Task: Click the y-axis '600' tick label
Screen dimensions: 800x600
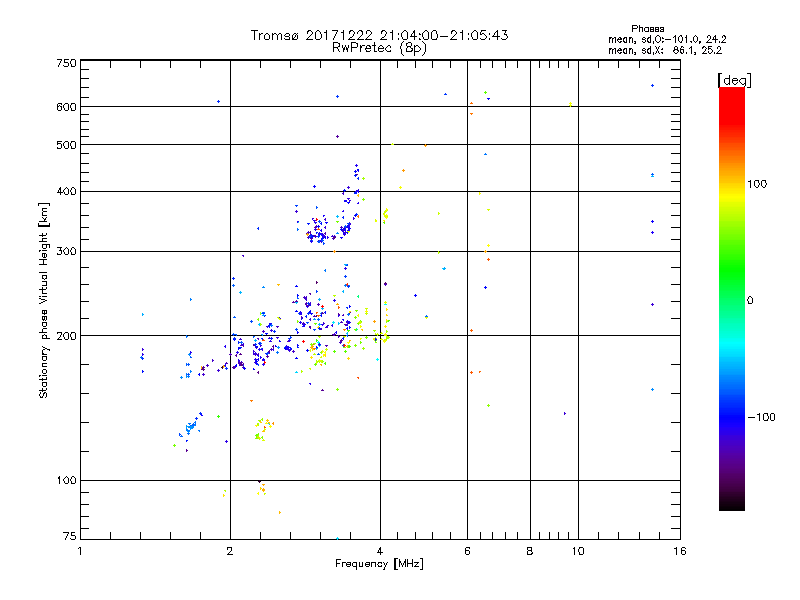Action: click(66, 107)
